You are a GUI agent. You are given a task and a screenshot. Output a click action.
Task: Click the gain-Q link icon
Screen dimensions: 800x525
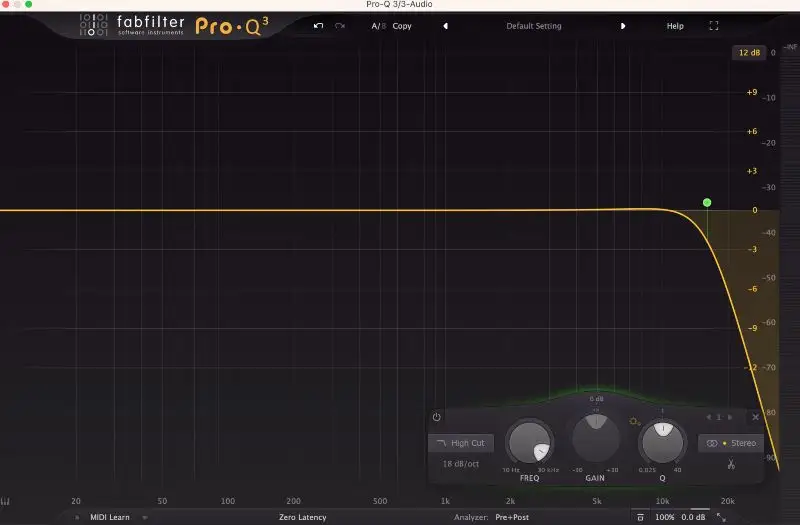(x=634, y=422)
